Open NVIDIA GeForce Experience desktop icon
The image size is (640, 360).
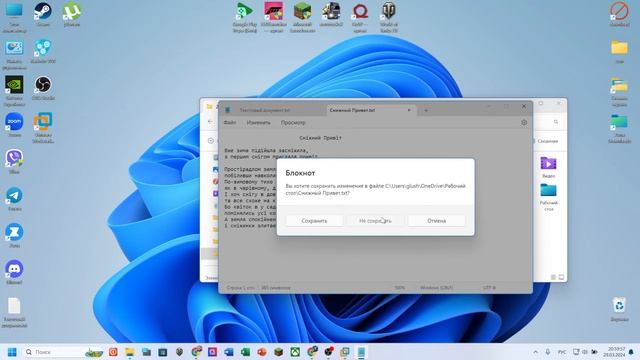click(x=14, y=91)
